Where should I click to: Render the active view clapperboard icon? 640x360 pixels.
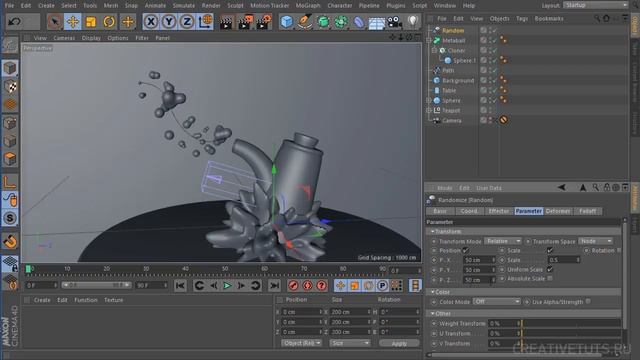click(x=226, y=22)
